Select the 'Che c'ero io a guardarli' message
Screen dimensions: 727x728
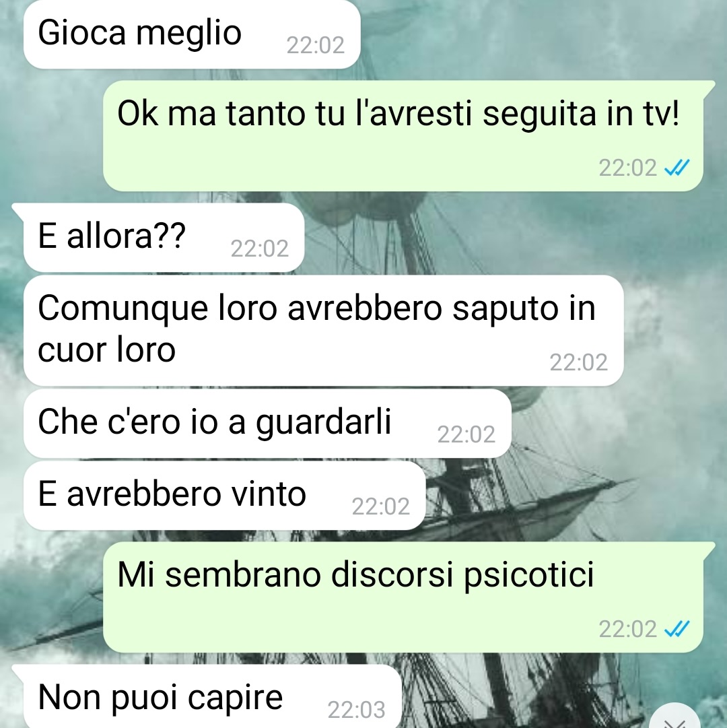pyautogui.click(x=267, y=424)
